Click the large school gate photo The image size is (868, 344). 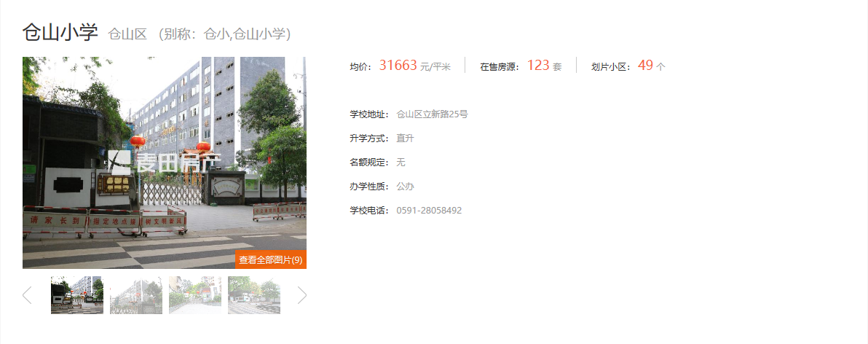pyautogui.click(x=165, y=163)
